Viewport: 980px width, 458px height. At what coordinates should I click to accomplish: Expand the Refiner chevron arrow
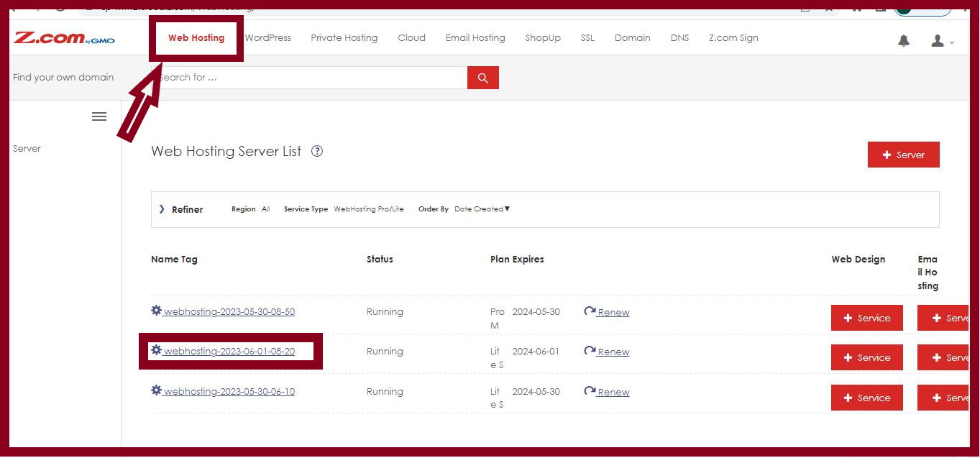tap(161, 209)
